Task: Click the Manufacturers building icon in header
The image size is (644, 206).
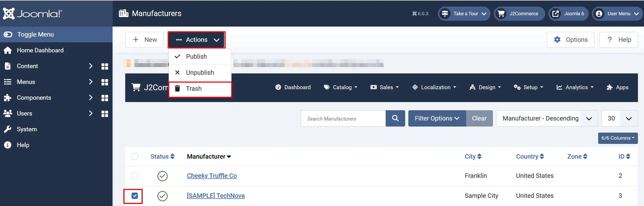Action: 124,13
